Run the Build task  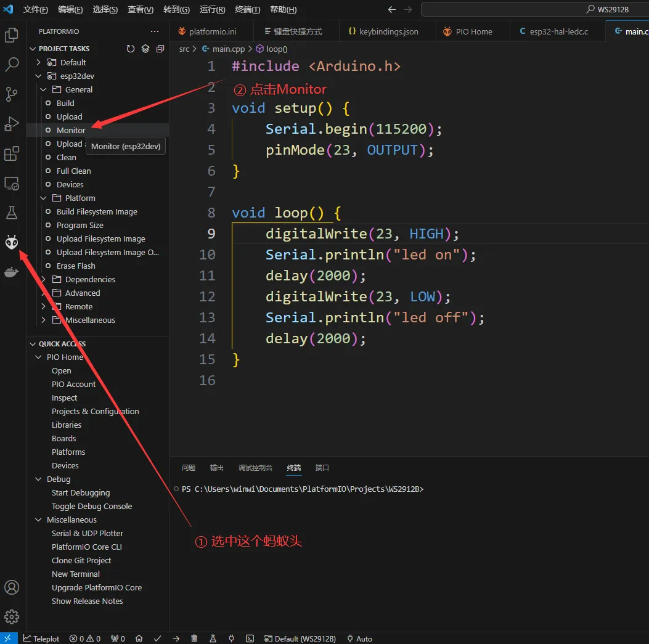pyautogui.click(x=65, y=103)
